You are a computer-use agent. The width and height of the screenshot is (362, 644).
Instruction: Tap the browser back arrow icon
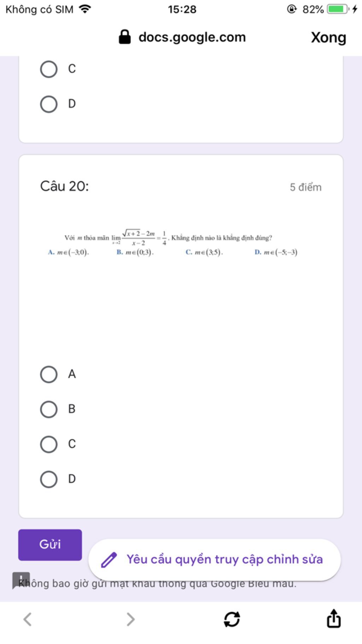pyautogui.click(x=28, y=619)
